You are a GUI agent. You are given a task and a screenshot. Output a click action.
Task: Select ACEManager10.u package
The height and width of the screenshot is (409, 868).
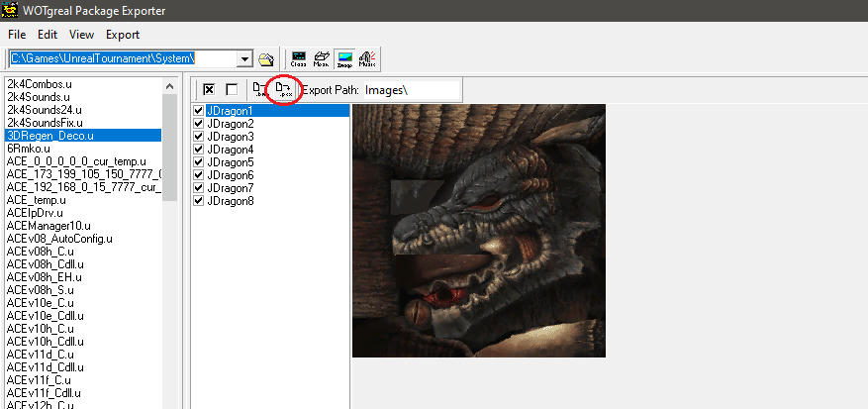[x=48, y=226]
